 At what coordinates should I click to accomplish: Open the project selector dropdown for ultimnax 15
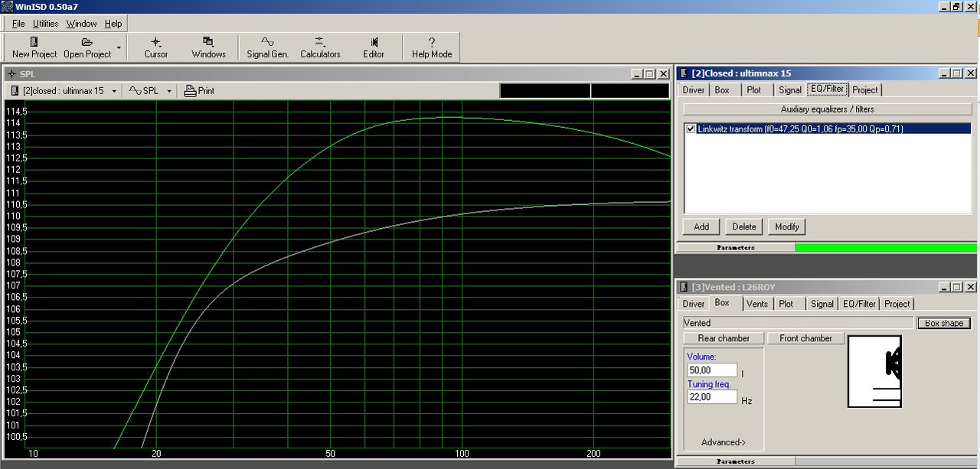click(114, 91)
